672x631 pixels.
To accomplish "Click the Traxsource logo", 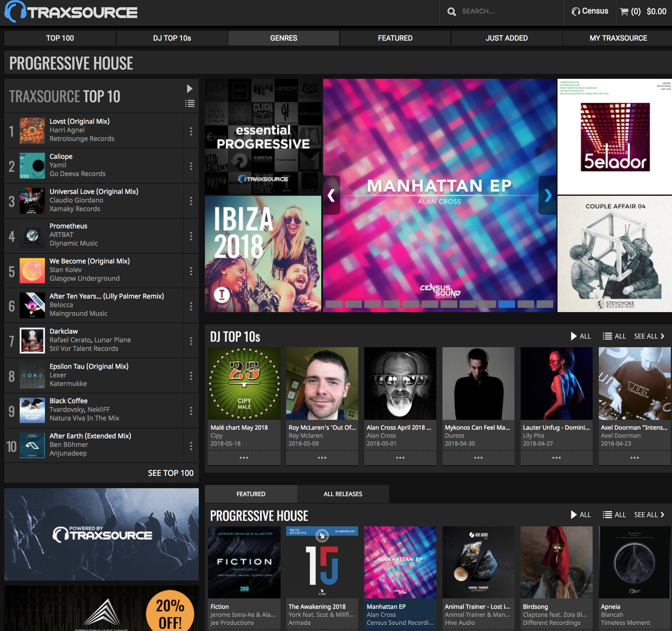I will pyautogui.click(x=71, y=12).
